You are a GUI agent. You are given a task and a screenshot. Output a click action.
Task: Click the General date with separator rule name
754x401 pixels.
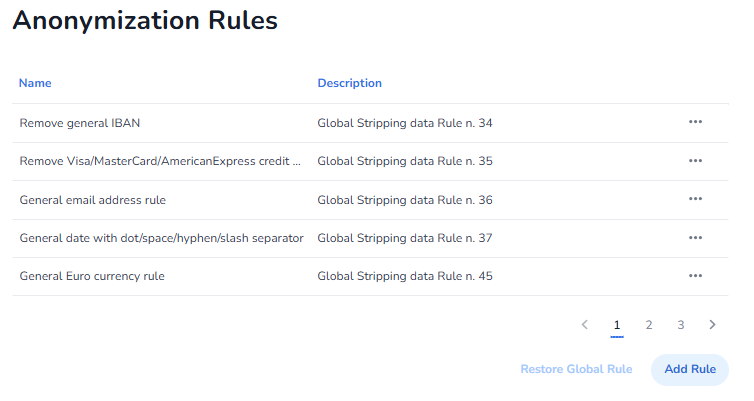click(161, 238)
